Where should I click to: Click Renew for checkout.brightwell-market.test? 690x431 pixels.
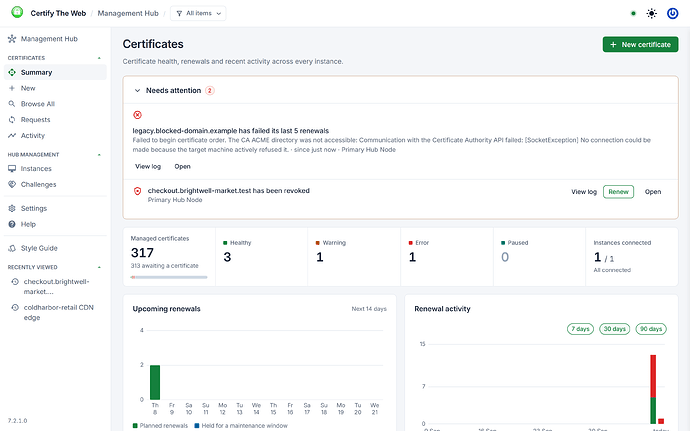(x=618, y=192)
